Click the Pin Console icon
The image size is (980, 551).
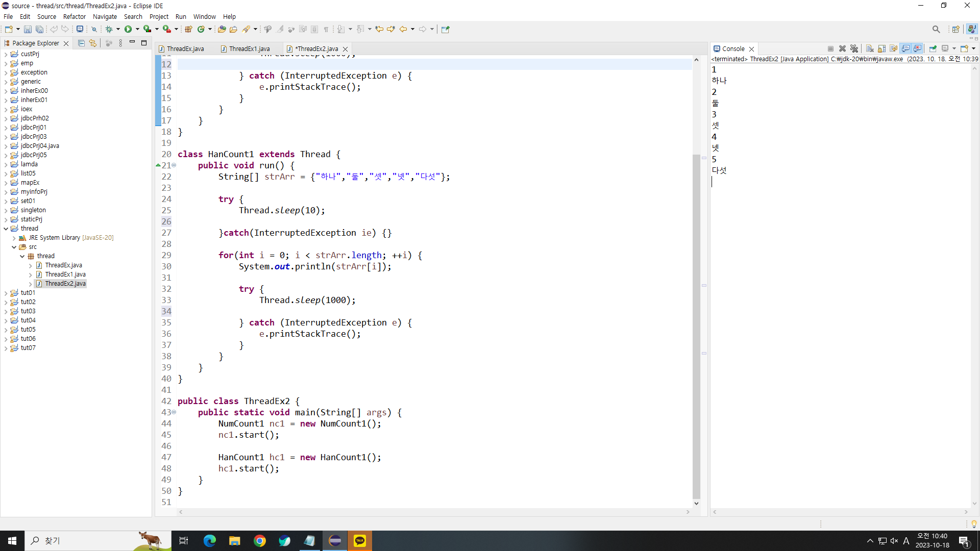coord(933,48)
